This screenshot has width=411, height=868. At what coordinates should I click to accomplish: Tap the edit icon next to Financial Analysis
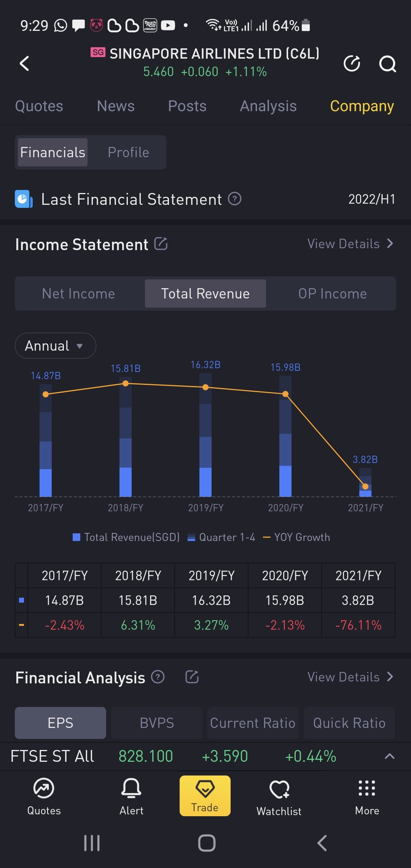[x=192, y=677]
